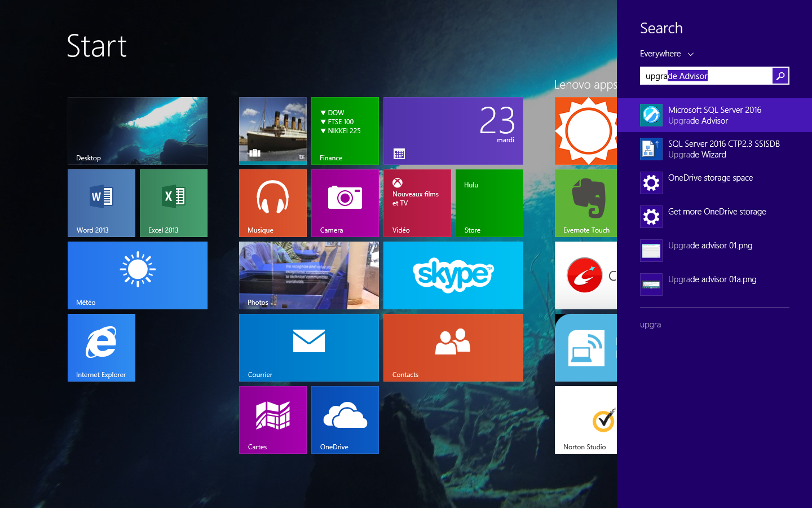Open the orange sun Lenovo tile
This screenshot has height=508, width=812.
pos(586,131)
